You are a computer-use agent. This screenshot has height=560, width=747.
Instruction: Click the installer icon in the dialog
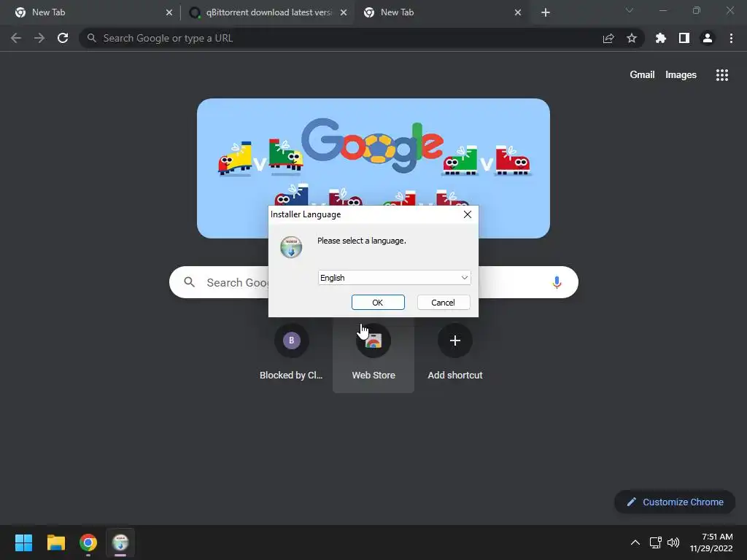tap(291, 247)
